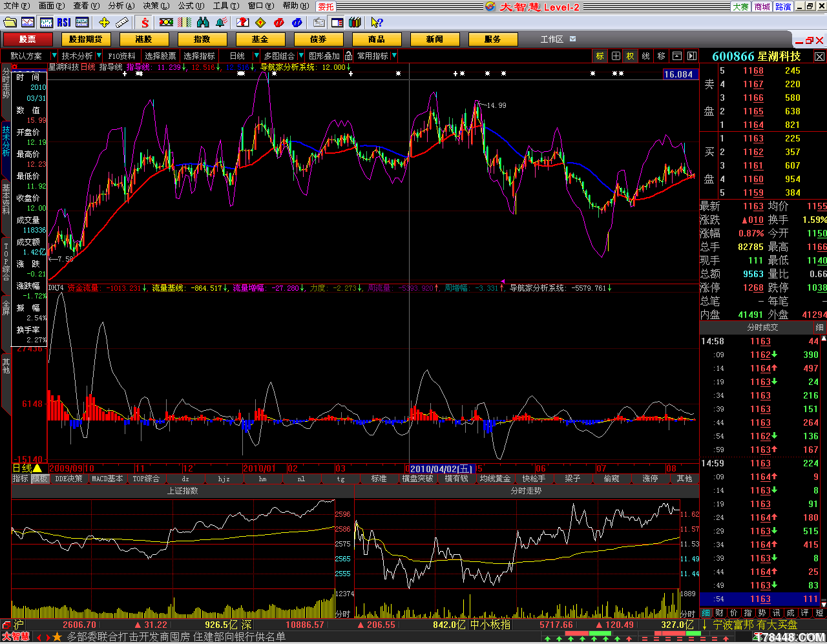
Task: Click the help cursor question icon
Action: [x=377, y=23]
